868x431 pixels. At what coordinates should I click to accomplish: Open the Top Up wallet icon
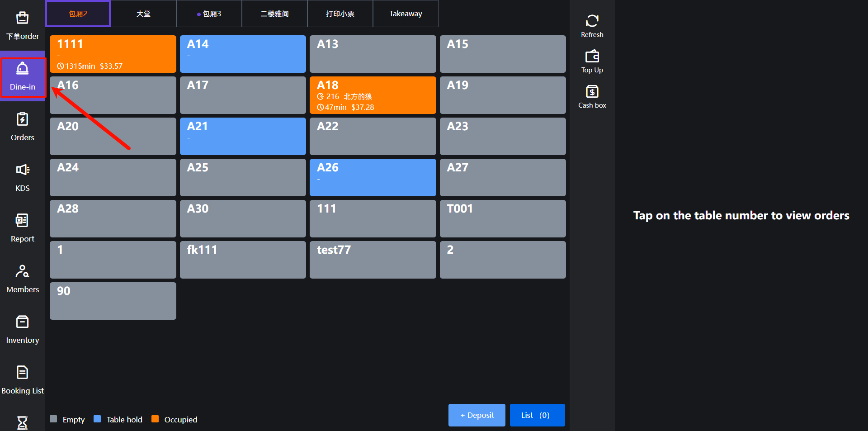592,57
